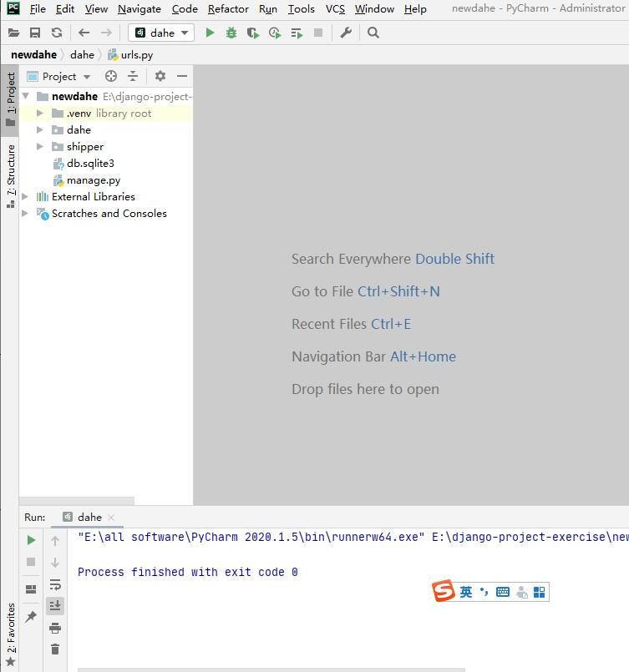Image resolution: width=629 pixels, height=672 pixels.
Task: Open the Refactor menu
Action: pos(228,9)
